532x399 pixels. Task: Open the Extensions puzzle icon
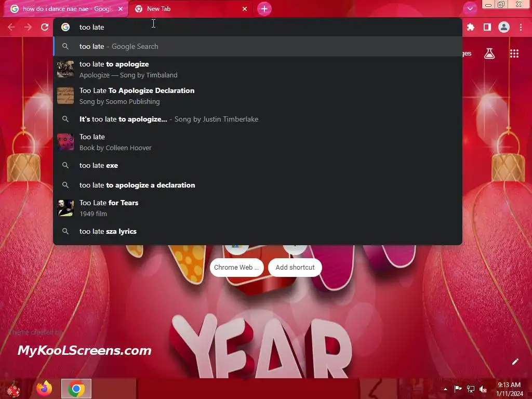coord(471,27)
